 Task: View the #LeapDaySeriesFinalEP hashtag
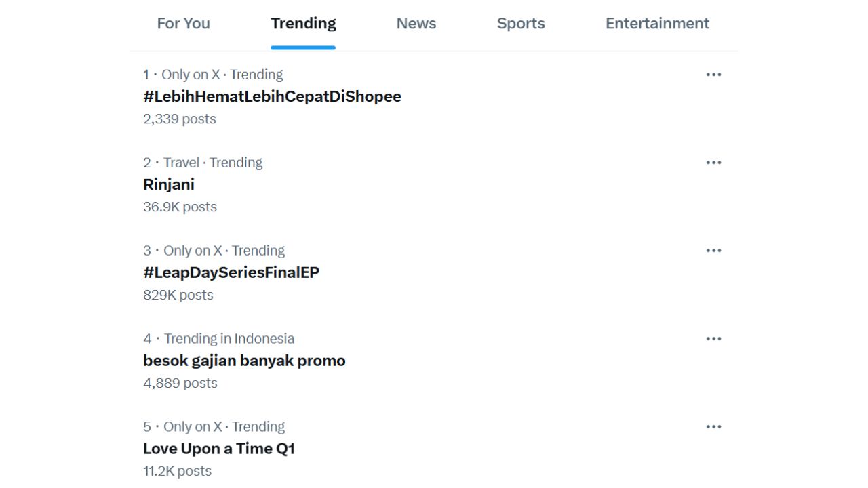(x=231, y=272)
